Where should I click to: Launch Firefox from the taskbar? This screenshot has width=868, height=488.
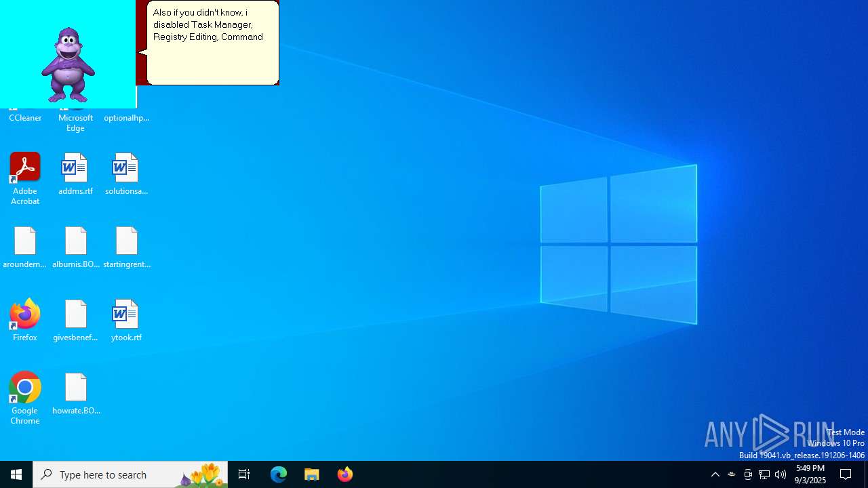(x=345, y=474)
